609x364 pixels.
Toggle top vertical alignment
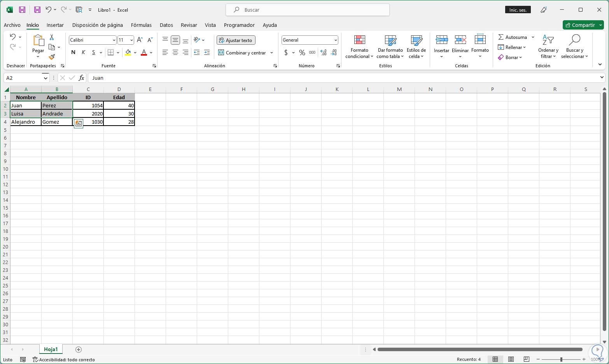click(165, 40)
